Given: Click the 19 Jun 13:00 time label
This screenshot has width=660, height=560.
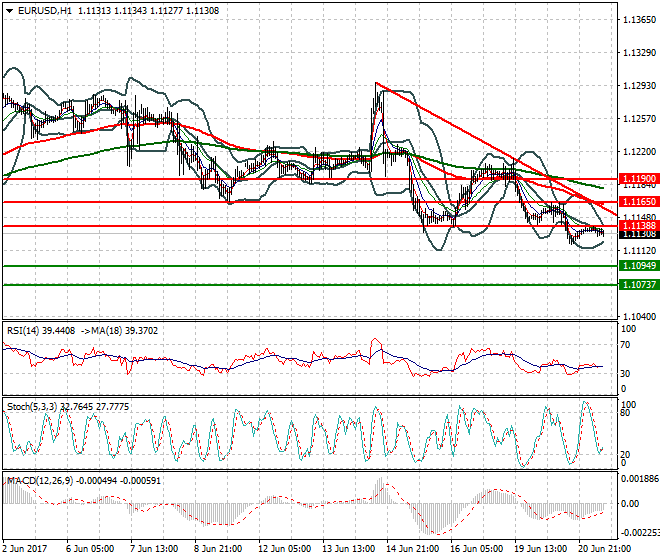Looking at the screenshot, I should (540, 549).
